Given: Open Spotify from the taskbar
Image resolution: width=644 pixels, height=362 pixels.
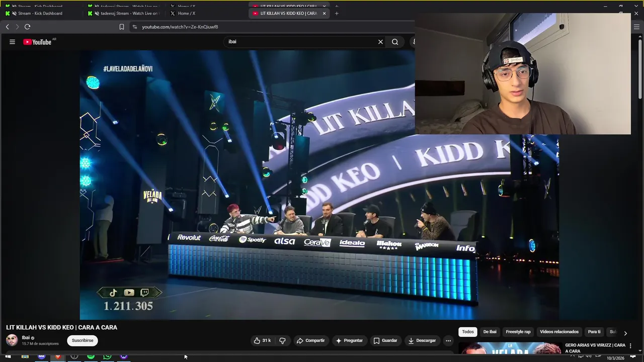Looking at the screenshot, I should point(91,356).
